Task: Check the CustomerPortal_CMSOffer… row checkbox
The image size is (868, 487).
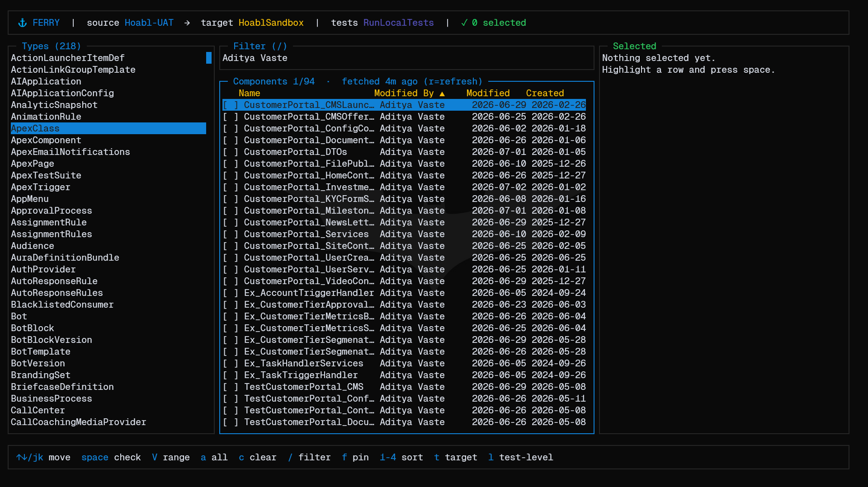Action: [x=231, y=117]
